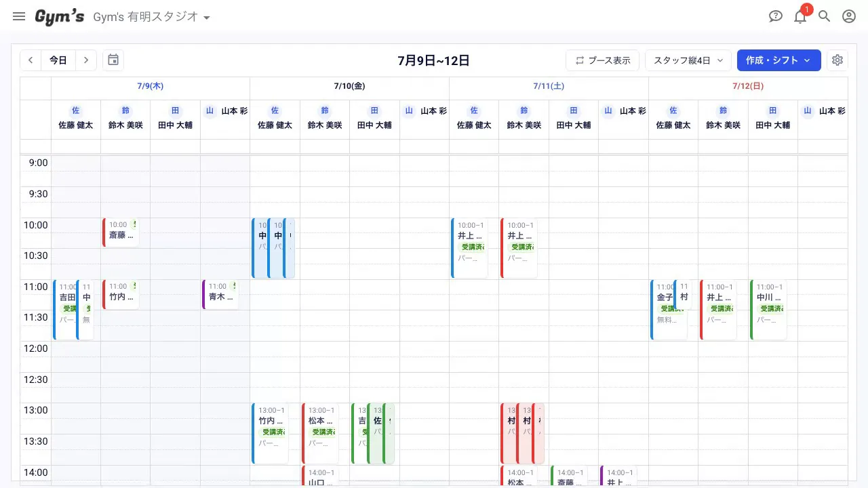This screenshot has height=488, width=868.
Task: Click 鈴木 美咲 staff name under 7/12(日)
Action: (723, 125)
